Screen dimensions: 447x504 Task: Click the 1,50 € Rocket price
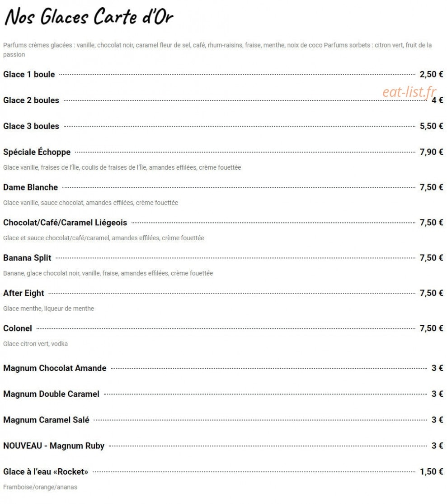(x=431, y=471)
